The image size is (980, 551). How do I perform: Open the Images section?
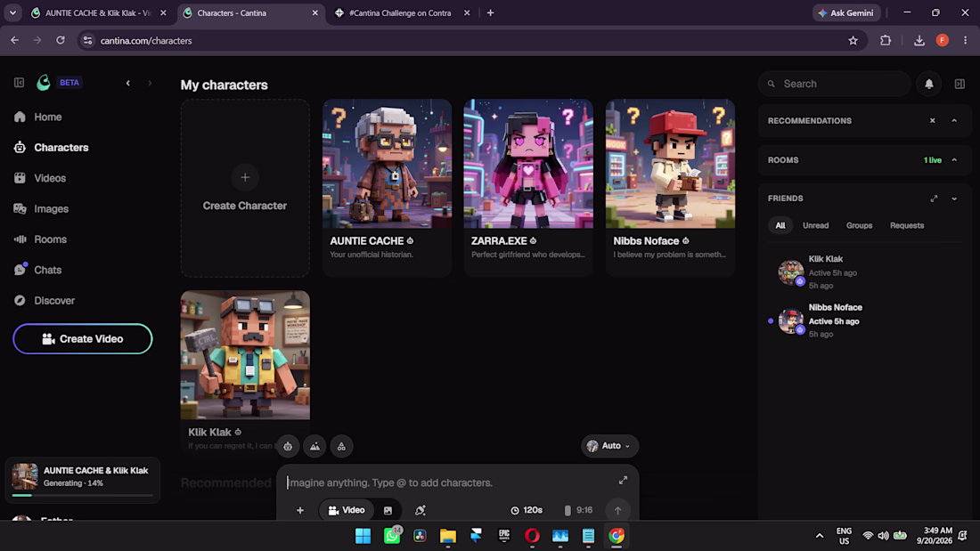51,208
